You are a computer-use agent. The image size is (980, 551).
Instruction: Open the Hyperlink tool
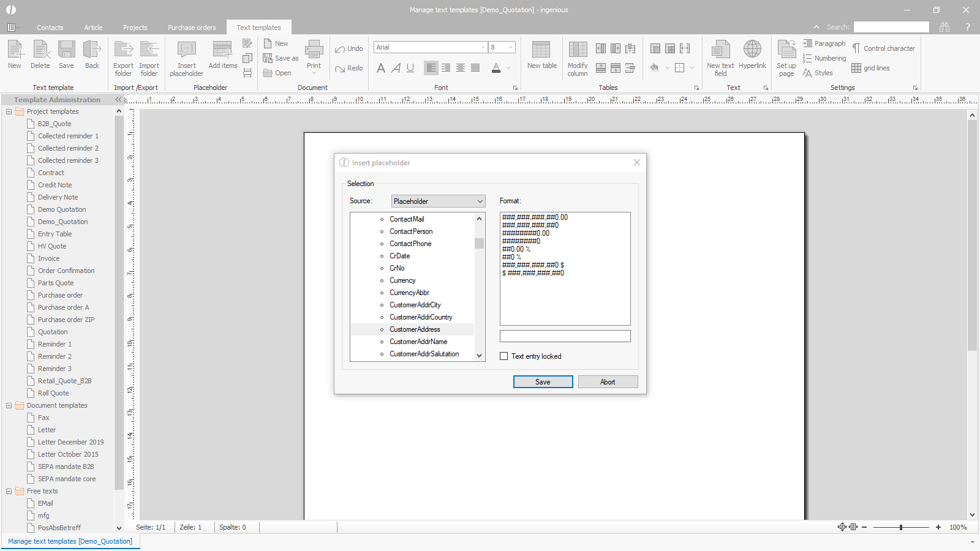tap(752, 51)
